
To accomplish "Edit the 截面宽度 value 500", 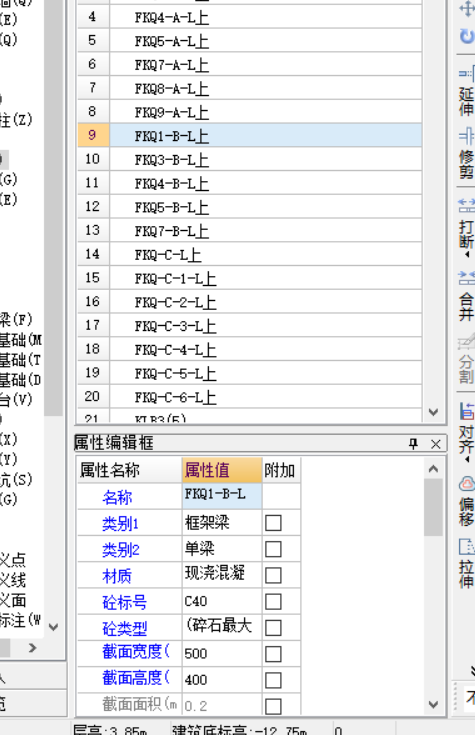I will point(222,654).
